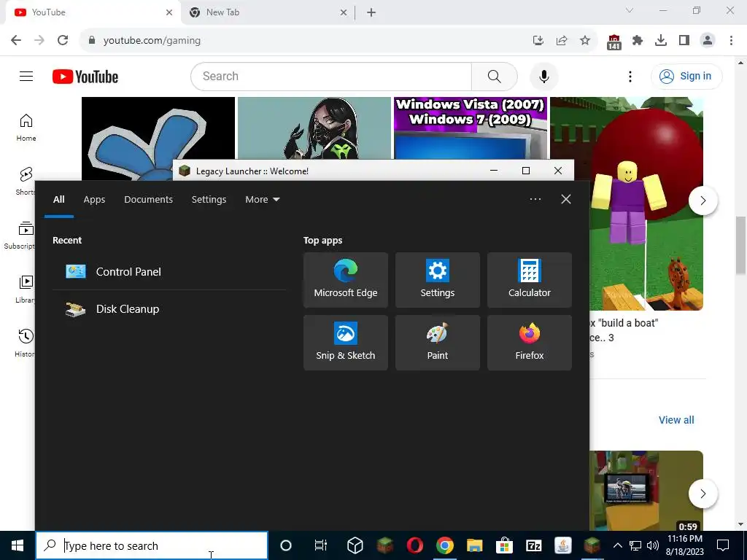This screenshot has width=747, height=560.
Task: Open Task View on taskbar
Action: pyautogui.click(x=321, y=545)
